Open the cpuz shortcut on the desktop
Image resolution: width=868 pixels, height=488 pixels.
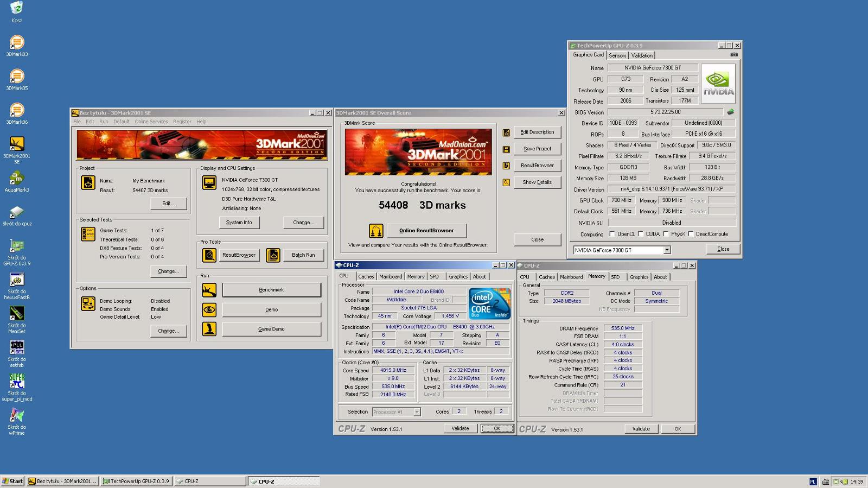[17, 212]
